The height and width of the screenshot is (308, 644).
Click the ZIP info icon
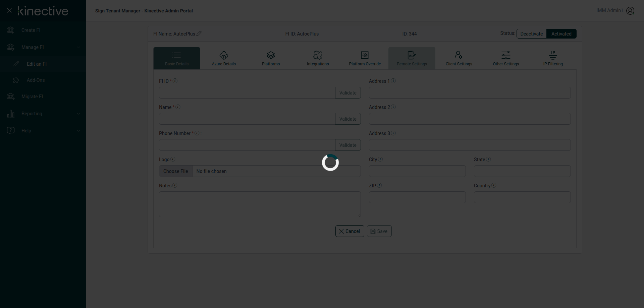(379, 185)
